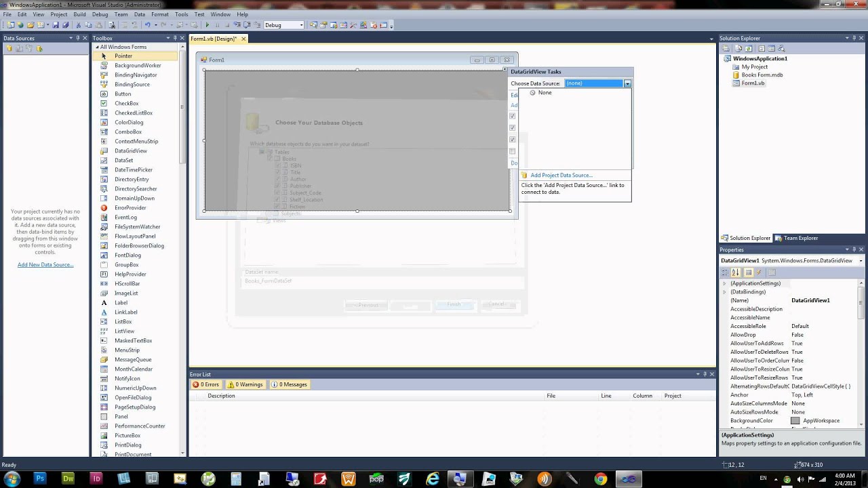Click DataGridView smart tag arrow glyph
The width and height of the screenshot is (868, 488).
(x=505, y=70)
